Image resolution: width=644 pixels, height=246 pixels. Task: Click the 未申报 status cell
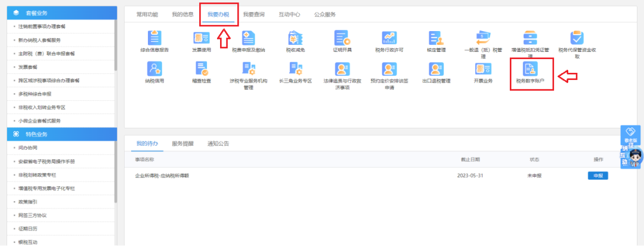click(x=534, y=176)
